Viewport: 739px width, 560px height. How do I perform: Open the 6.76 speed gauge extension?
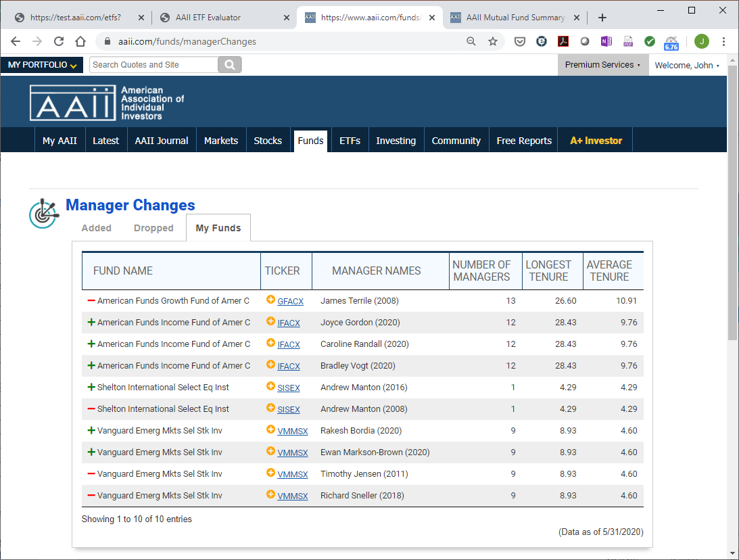click(671, 43)
